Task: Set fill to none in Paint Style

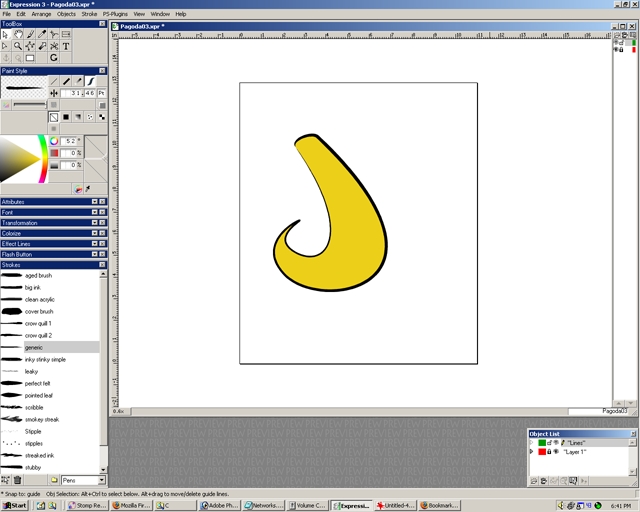Action: point(54,117)
